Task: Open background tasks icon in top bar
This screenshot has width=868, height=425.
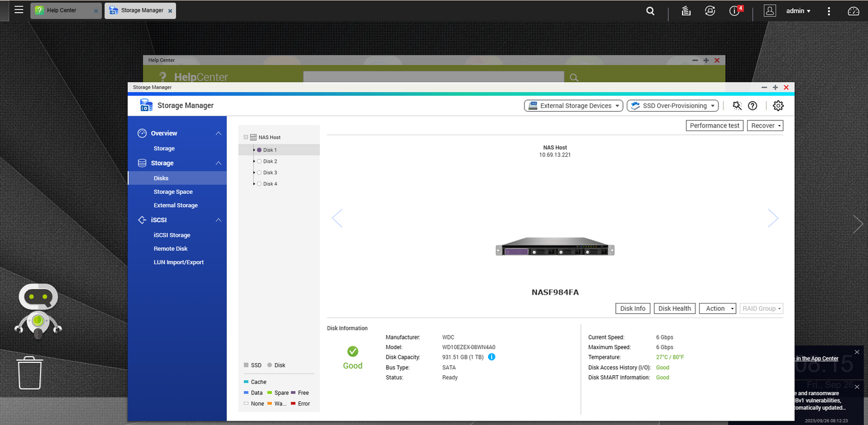Action: pyautogui.click(x=686, y=11)
